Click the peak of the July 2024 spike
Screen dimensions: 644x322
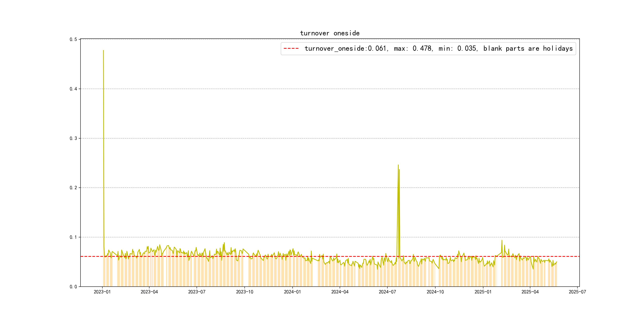tap(398, 165)
